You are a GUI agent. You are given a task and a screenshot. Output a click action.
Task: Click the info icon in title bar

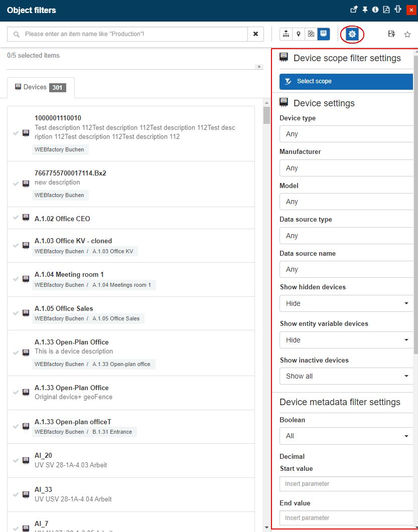[375, 10]
